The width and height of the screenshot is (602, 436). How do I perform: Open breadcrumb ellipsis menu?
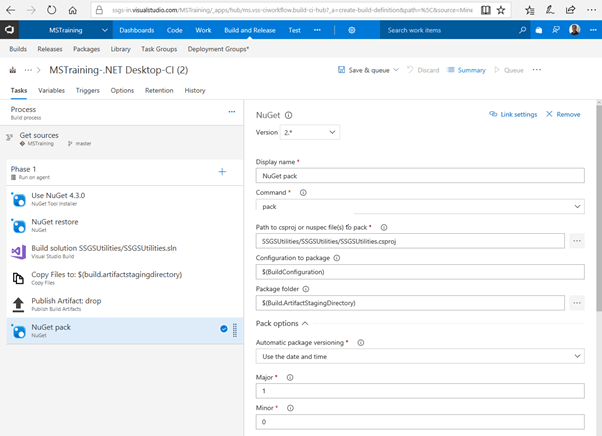pos(28,70)
